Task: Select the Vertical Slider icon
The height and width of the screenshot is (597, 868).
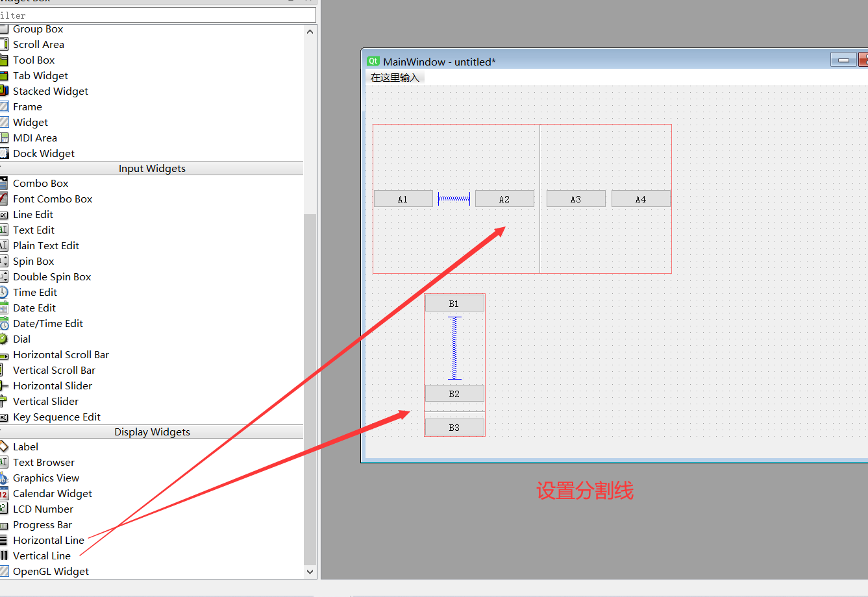Action: (4, 401)
